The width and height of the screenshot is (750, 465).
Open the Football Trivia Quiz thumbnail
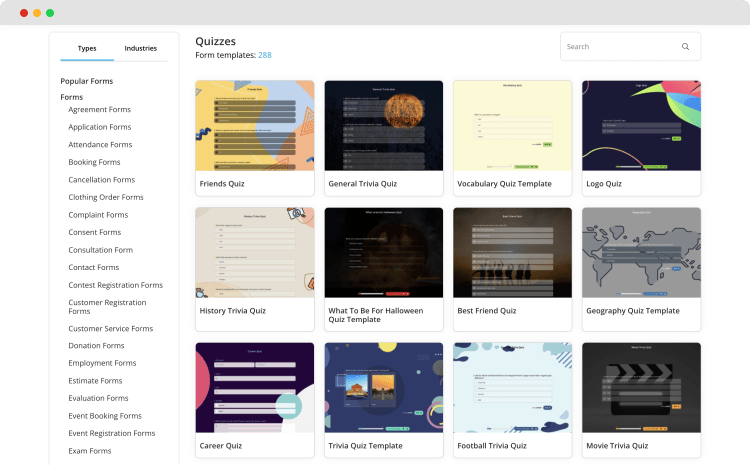pyautogui.click(x=512, y=388)
